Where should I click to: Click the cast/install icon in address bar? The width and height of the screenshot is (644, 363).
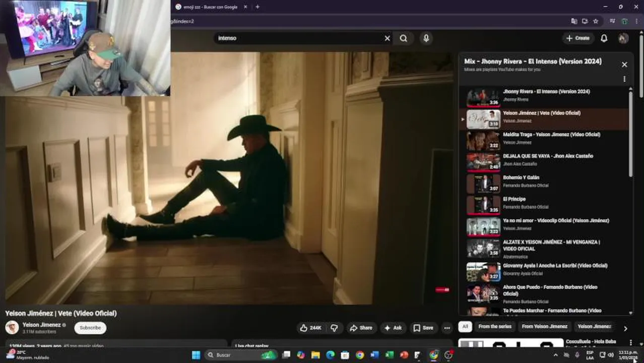(585, 21)
